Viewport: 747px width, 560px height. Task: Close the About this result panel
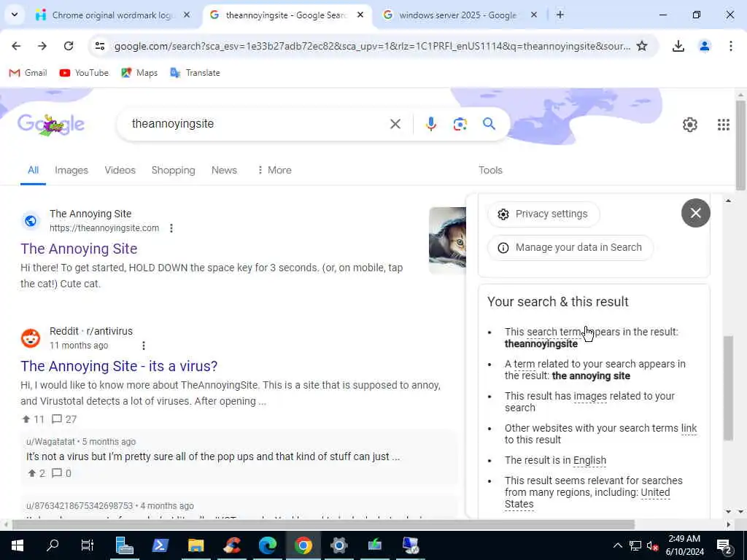click(x=695, y=213)
